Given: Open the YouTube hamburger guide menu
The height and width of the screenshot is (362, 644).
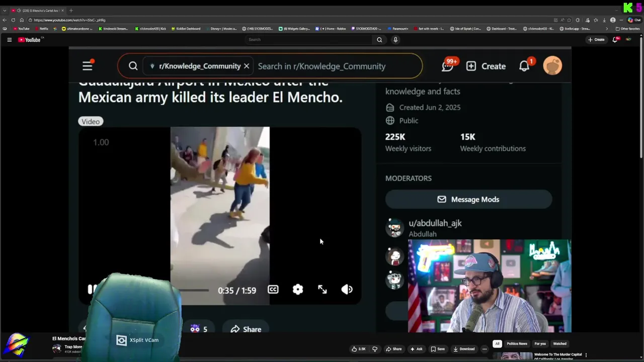Looking at the screenshot, I should (9, 40).
